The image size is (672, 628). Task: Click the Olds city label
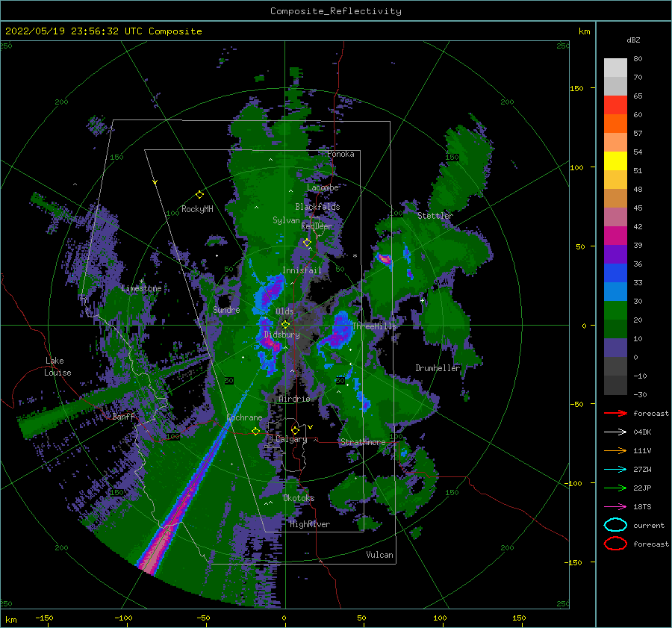pos(284,311)
